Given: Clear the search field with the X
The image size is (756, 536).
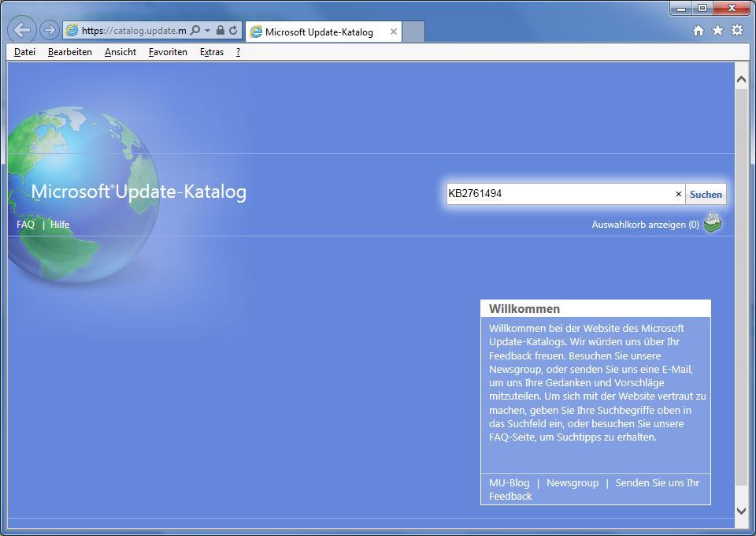Looking at the screenshot, I should point(678,194).
